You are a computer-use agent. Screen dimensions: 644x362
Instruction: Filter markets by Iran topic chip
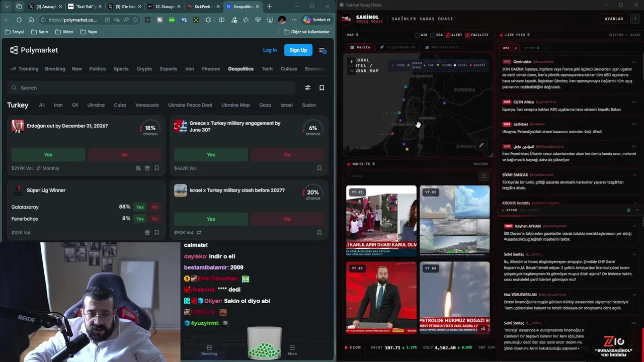[x=58, y=105]
